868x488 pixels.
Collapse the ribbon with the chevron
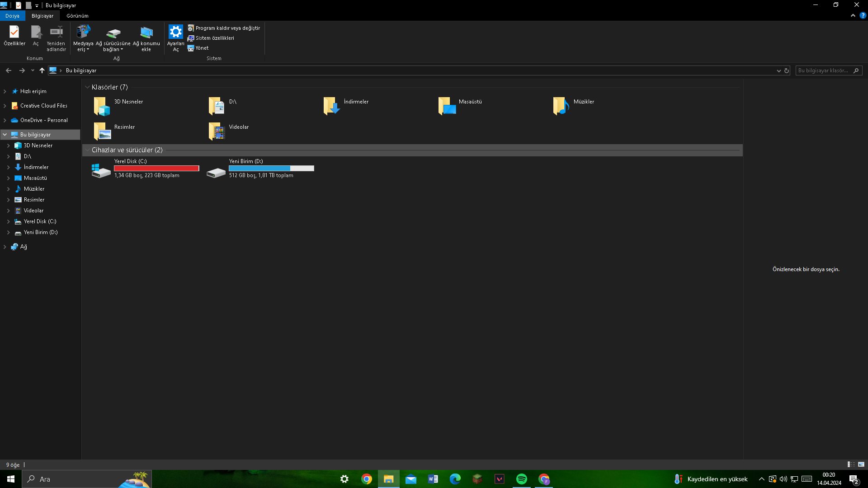pyautogui.click(x=853, y=15)
